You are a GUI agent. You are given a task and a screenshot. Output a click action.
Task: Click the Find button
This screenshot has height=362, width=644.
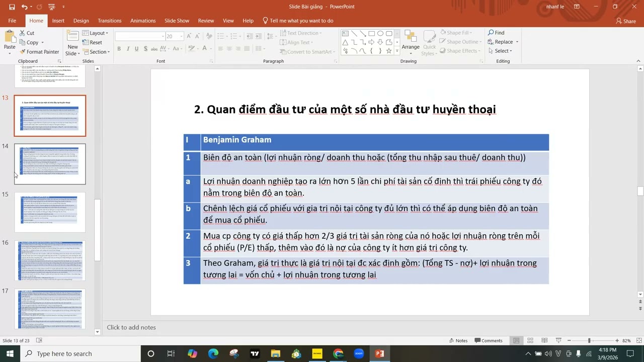pyautogui.click(x=496, y=33)
